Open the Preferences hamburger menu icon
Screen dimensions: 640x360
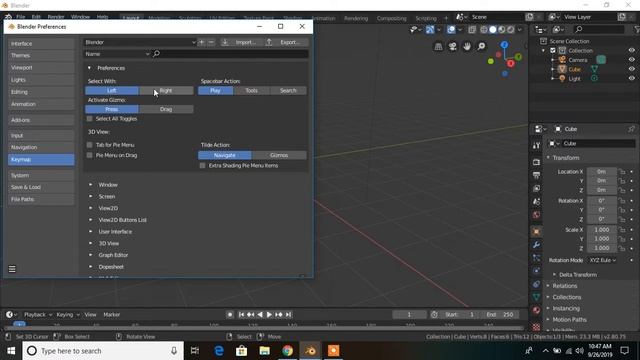click(x=12, y=269)
